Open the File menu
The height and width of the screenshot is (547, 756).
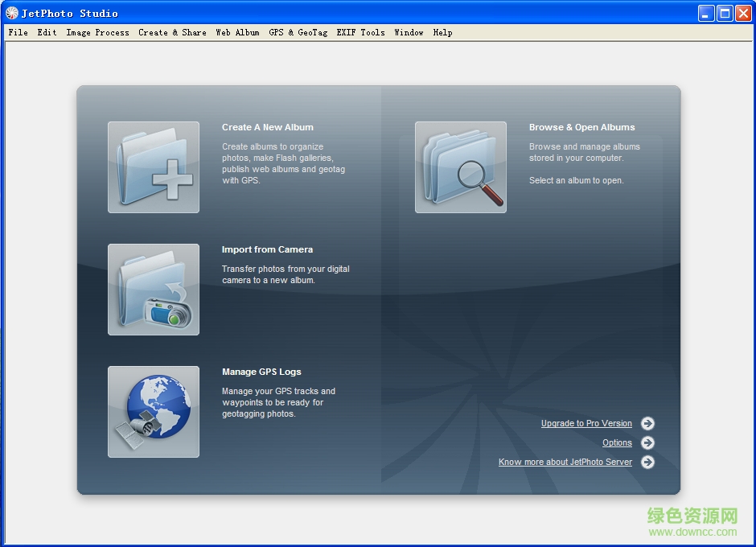point(18,33)
